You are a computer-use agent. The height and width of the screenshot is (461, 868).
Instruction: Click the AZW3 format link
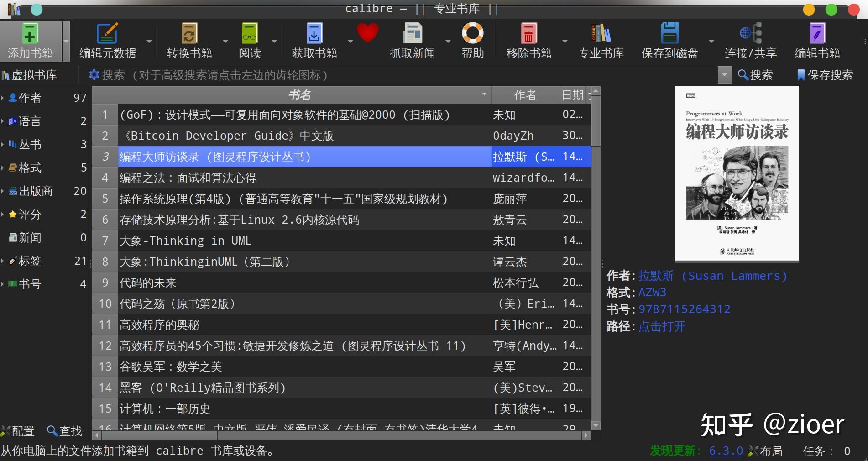pos(652,293)
